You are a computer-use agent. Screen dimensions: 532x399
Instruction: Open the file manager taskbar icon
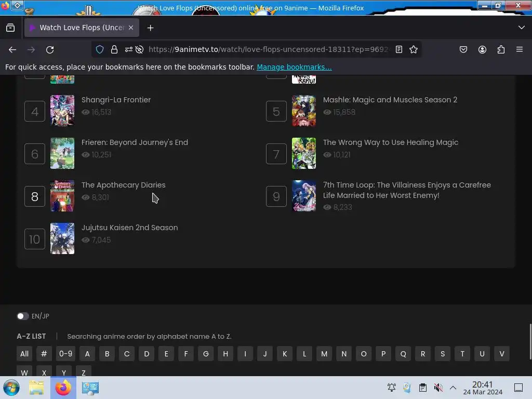pos(36,388)
